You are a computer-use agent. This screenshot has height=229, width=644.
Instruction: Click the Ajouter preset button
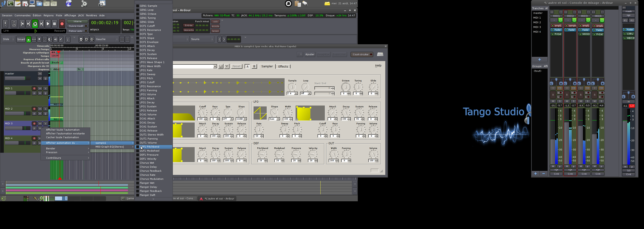[x=310, y=55]
